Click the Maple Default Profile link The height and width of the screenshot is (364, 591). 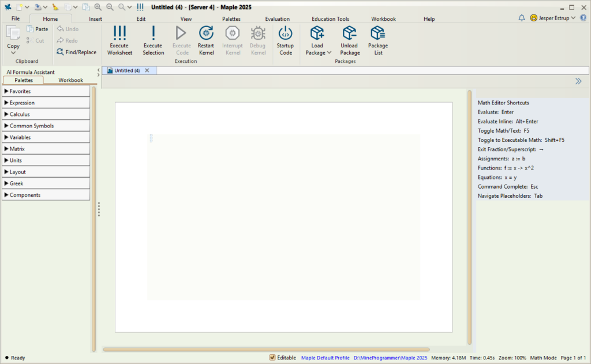click(x=326, y=358)
